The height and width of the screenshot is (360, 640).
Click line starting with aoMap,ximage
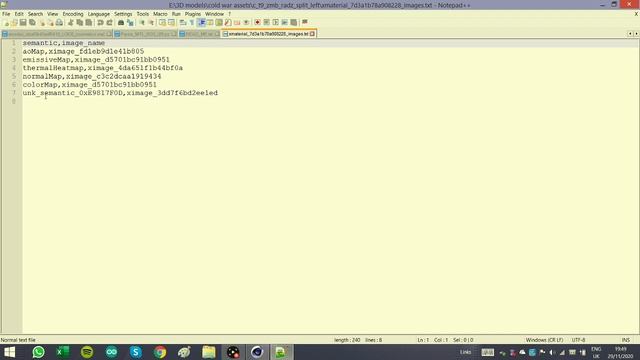coord(83,51)
